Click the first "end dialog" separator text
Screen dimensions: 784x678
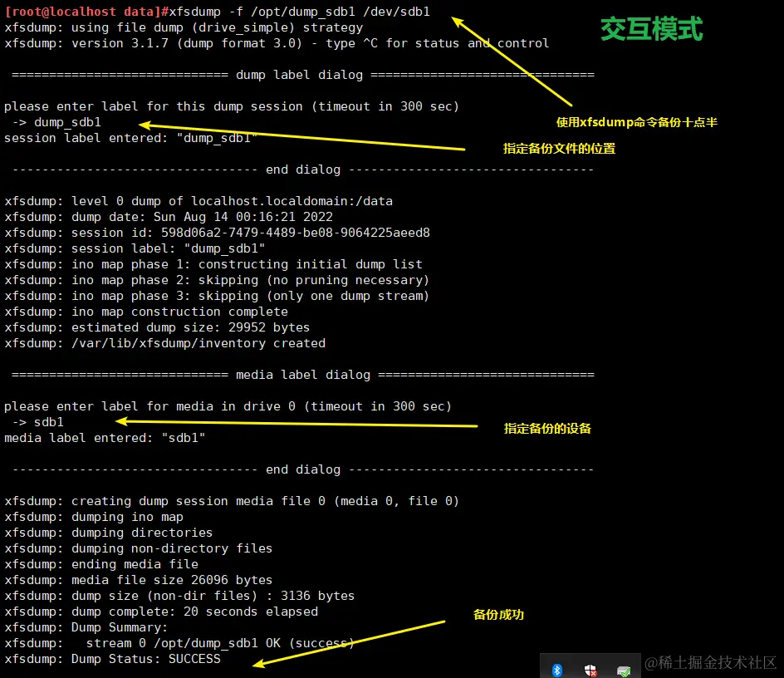click(303, 169)
